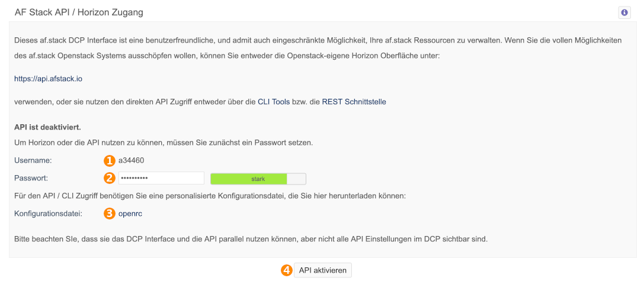
Task: Click orange step marker number 3
Action: click(109, 214)
